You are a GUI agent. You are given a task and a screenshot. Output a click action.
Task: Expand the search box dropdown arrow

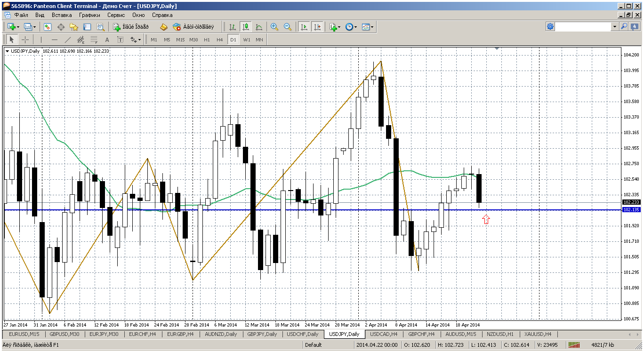point(615,27)
